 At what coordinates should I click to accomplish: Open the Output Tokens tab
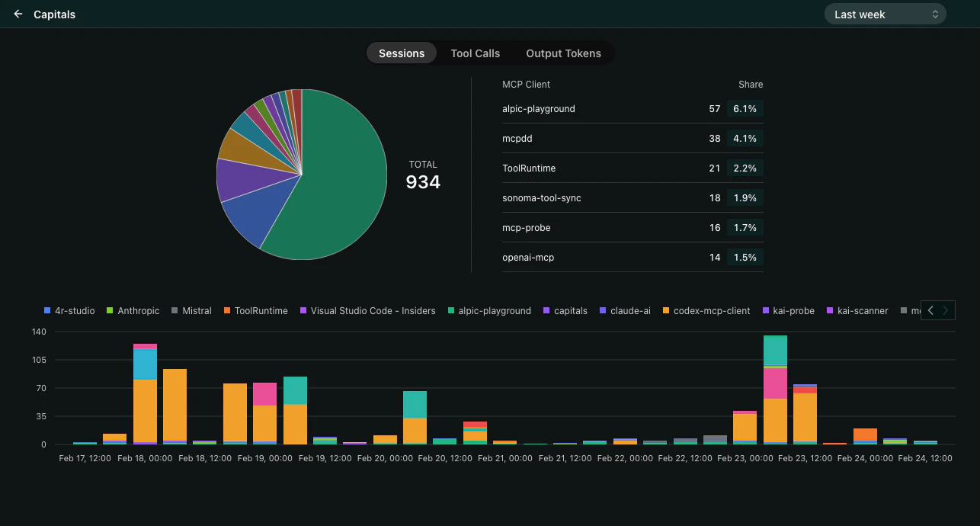(x=563, y=53)
